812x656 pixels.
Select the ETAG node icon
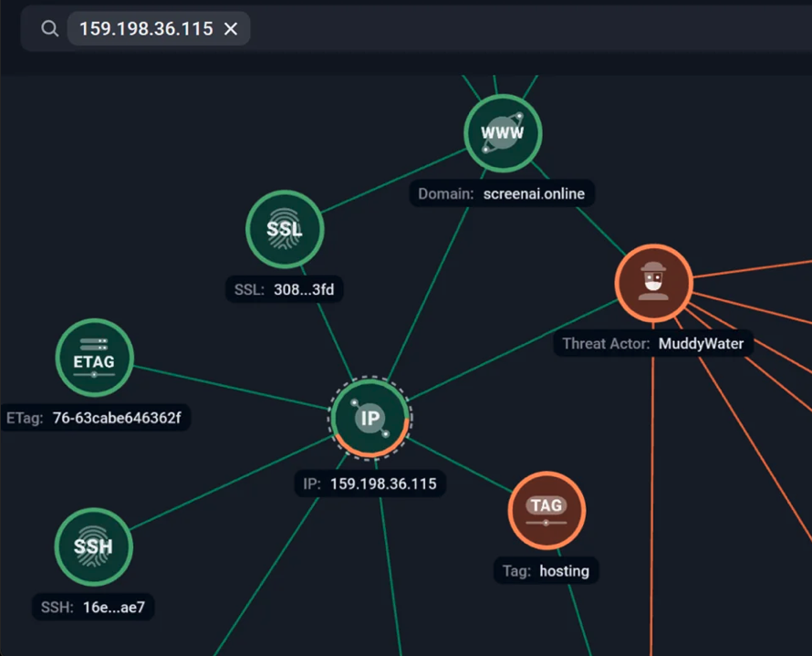coord(94,358)
